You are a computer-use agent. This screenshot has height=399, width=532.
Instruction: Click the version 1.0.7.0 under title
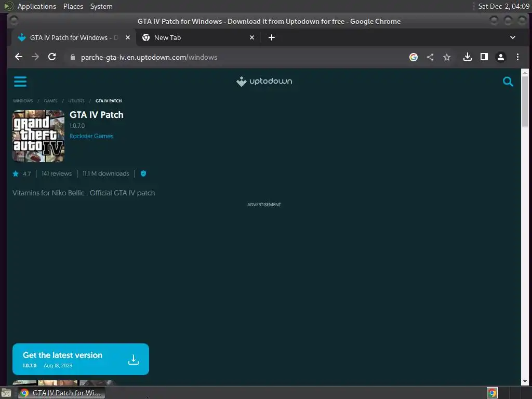pos(77,126)
